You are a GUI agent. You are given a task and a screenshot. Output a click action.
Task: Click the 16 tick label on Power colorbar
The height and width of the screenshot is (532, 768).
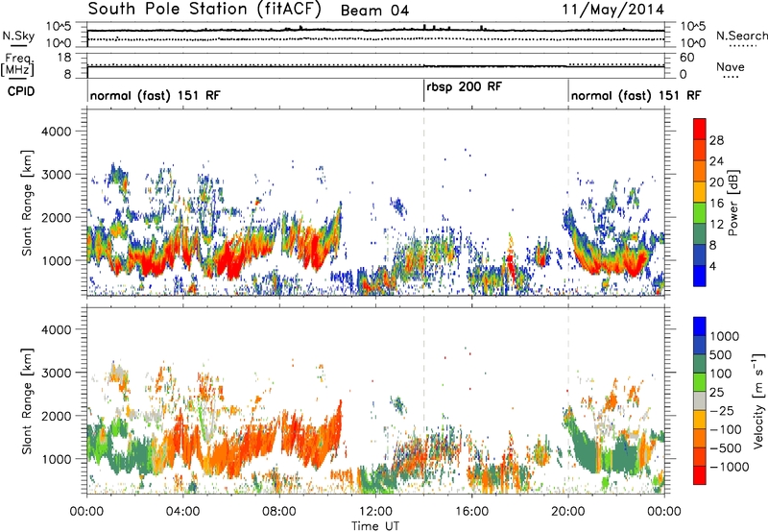click(x=716, y=204)
